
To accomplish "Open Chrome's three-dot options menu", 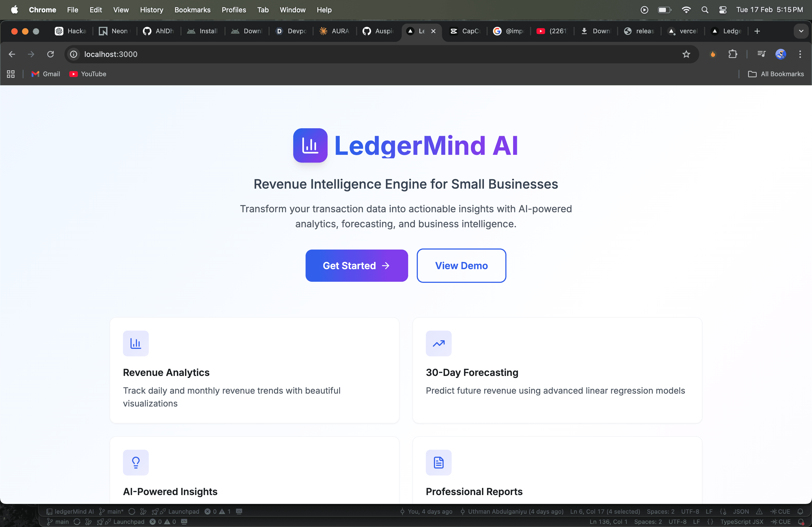I will pos(800,54).
